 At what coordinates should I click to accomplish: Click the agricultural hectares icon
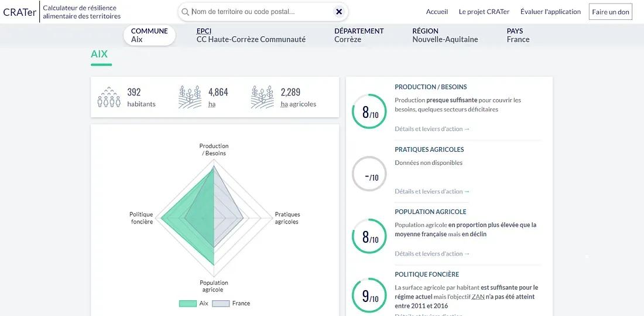(262, 97)
